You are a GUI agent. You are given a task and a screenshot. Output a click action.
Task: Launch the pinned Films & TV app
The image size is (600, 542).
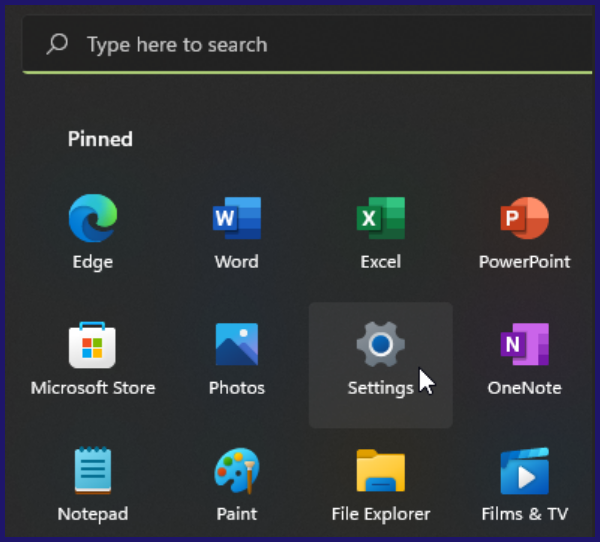tap(524, 485)
